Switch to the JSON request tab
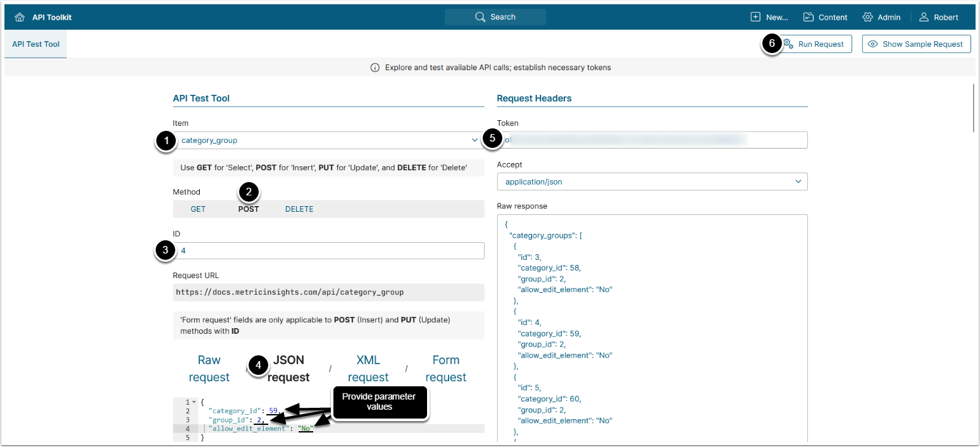 288,369
